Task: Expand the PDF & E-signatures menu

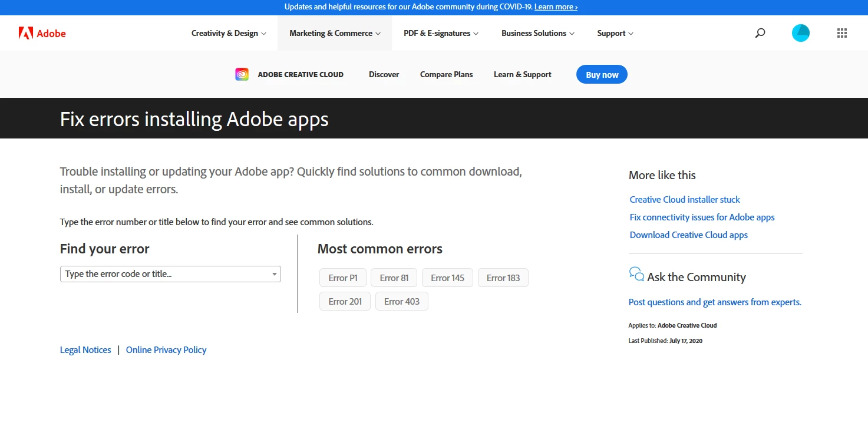Action: pyautogui.click(x=441, y=34)
